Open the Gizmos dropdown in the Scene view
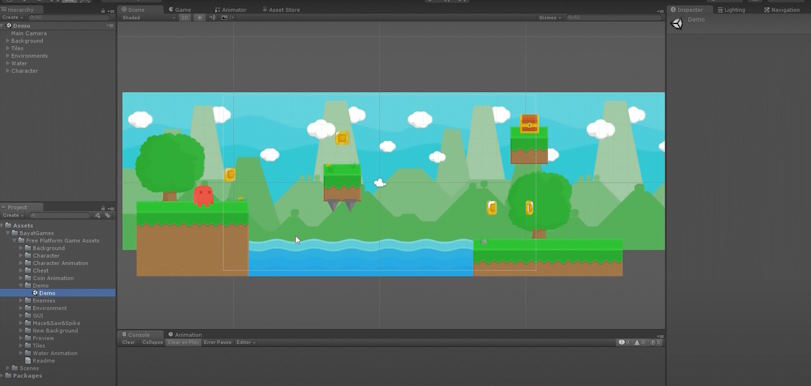This screenshot has width=811, height=386. click(550, 18)
